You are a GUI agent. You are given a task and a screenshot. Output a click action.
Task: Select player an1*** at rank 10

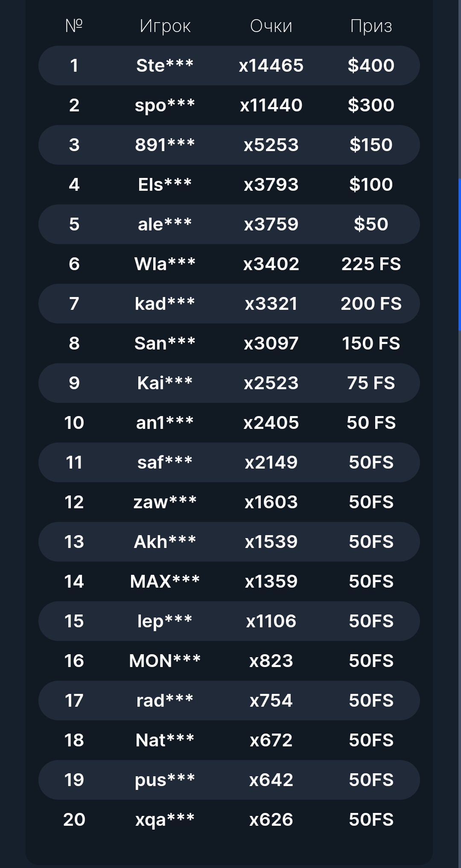click(165, 423)
